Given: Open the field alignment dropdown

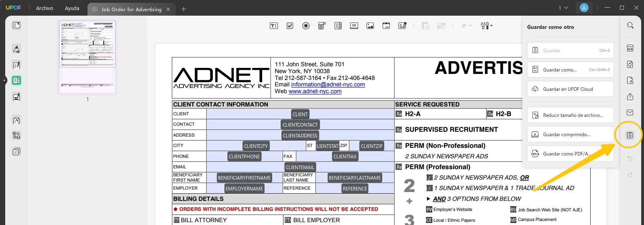Looking at the screenshot, I should pyautogui.click(x=467, y=26).
